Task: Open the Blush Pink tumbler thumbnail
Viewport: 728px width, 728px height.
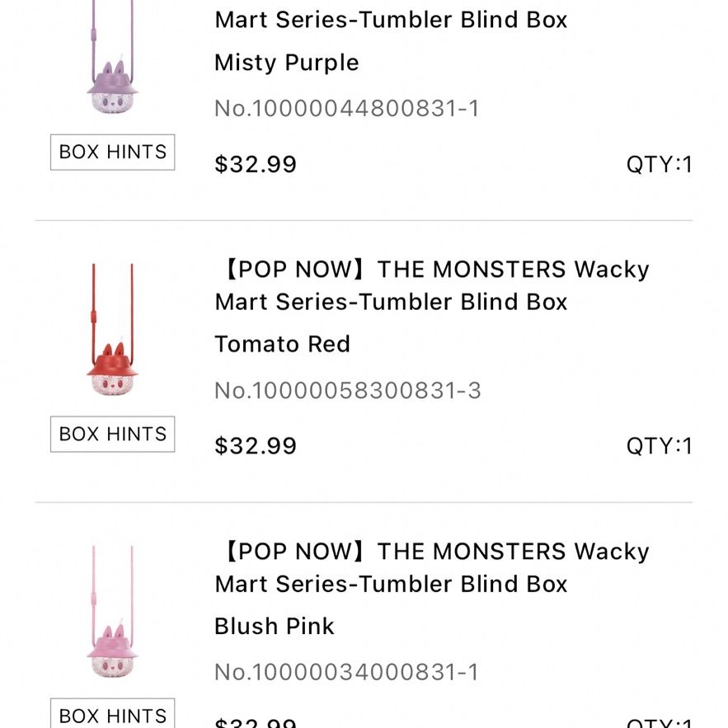Action: click(x=112, y=612)
